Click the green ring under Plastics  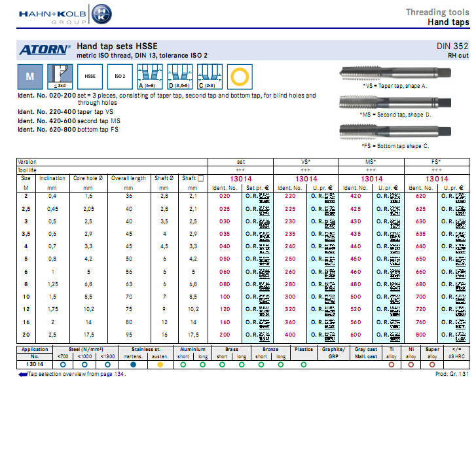pos(304,365)
